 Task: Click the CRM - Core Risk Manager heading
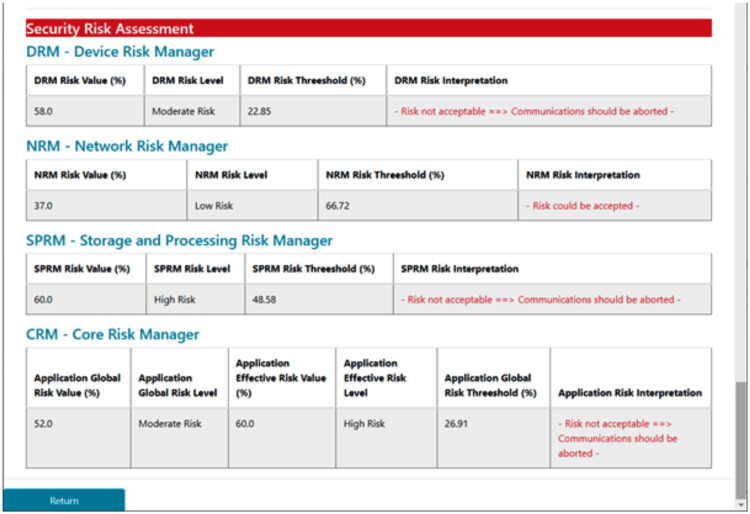112,334
